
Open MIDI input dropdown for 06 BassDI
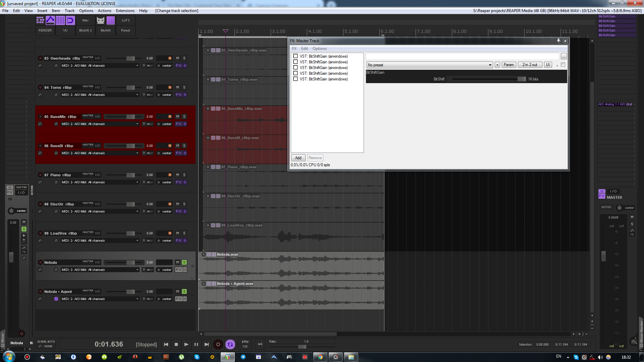click(x=100, y=153)
